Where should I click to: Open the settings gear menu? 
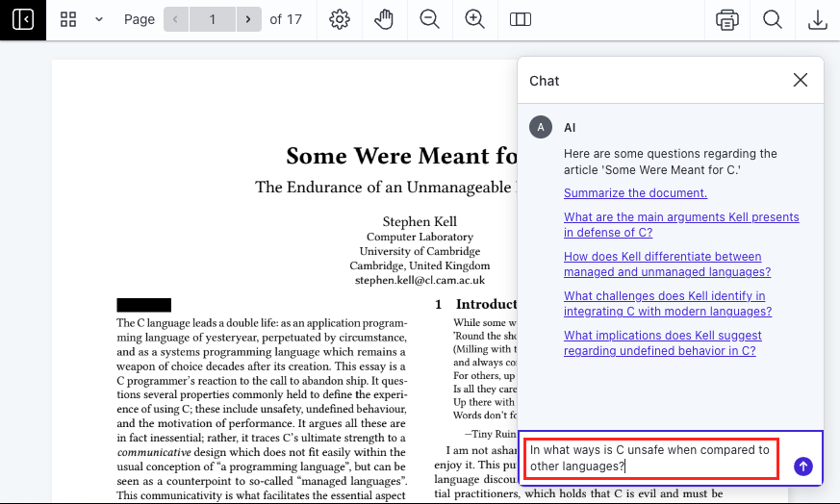tap(339, 19)
